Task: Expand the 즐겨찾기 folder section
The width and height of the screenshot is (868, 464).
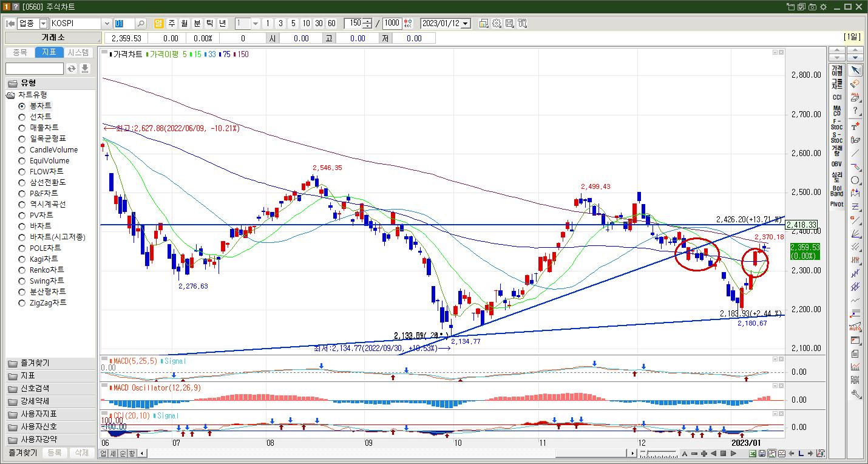Action: pos(50,363)
